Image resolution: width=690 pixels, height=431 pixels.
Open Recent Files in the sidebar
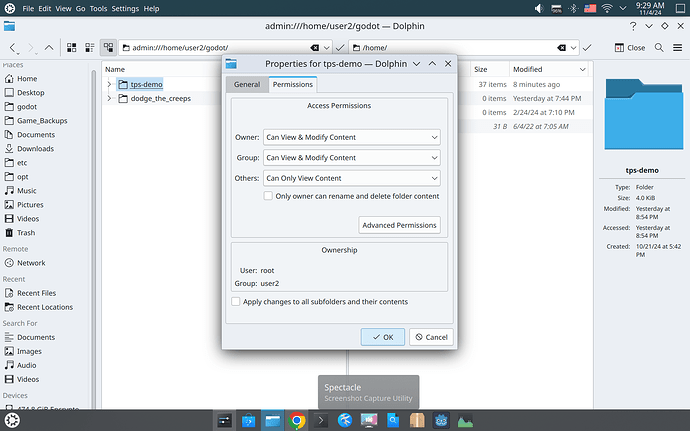click(x=37, y=293)
